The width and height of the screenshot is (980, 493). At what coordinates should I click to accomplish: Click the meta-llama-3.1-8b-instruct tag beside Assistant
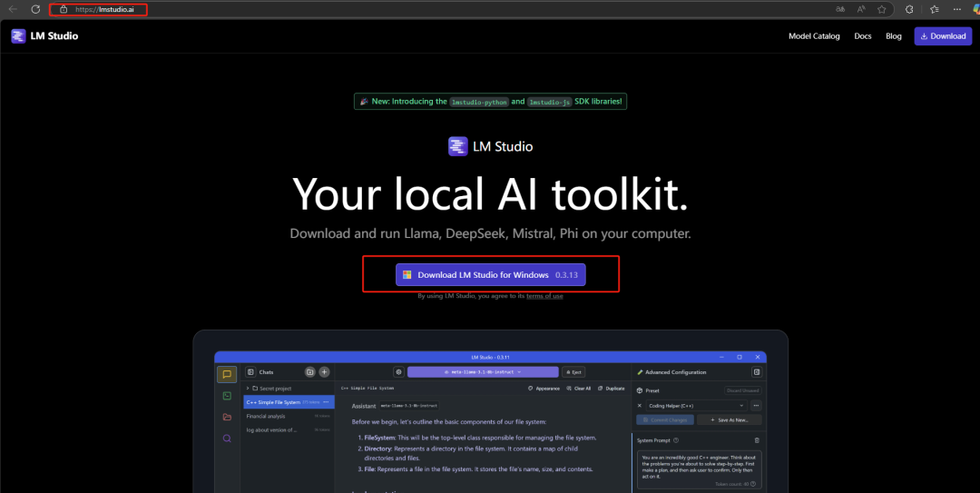(x=408, y=406)
